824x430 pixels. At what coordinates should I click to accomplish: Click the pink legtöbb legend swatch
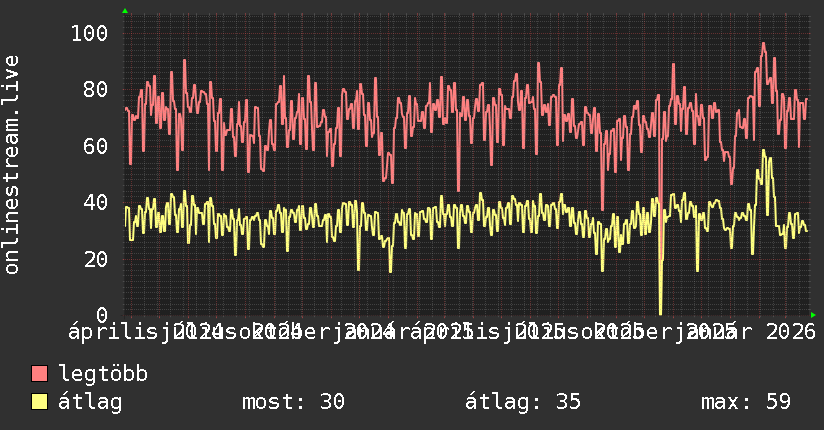39,373
